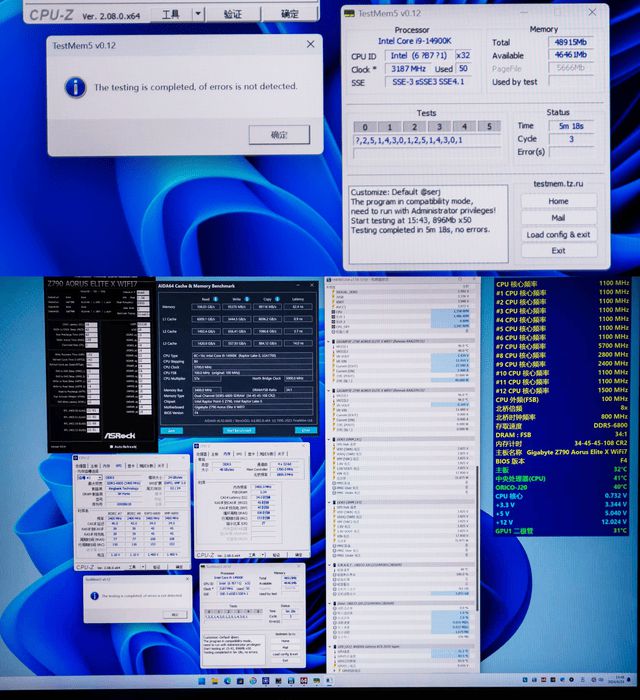
Task: Click the HWiNFO sensor window vertical scrollbar
Action: tap(477, 538)
